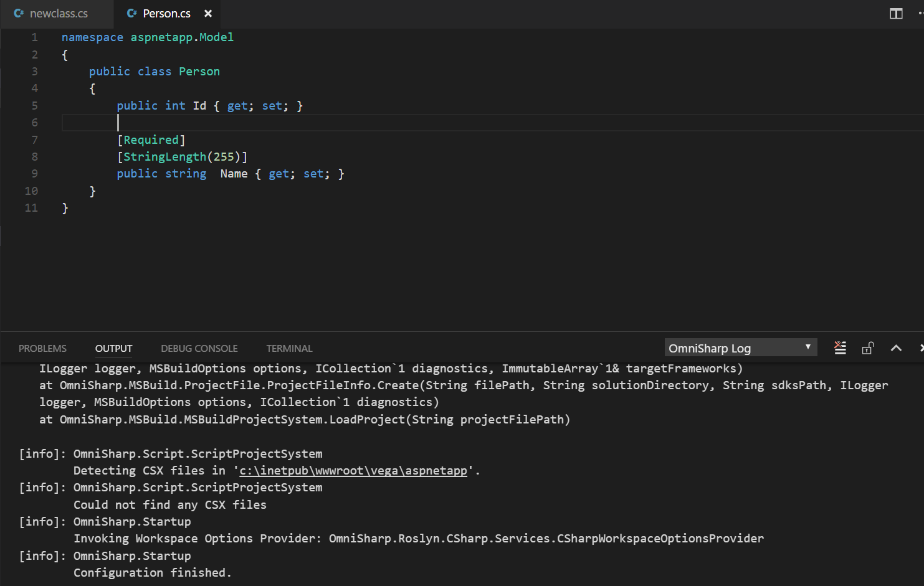Select the OUTPUT panel tab

coord(113,349)
